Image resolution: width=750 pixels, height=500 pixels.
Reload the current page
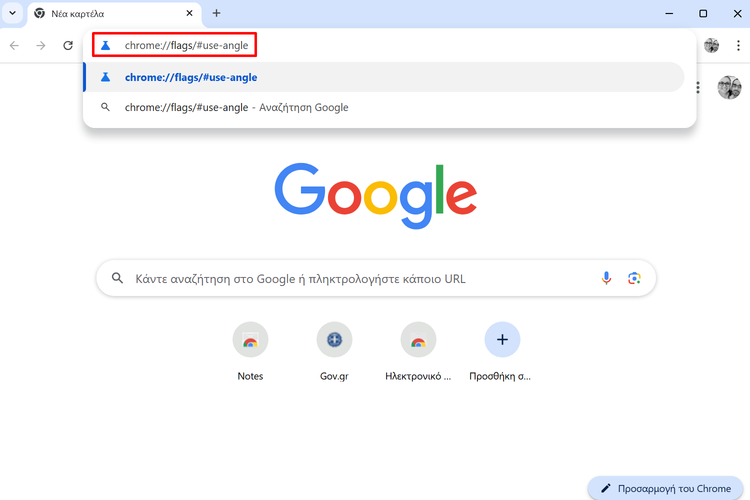point(68,45)
